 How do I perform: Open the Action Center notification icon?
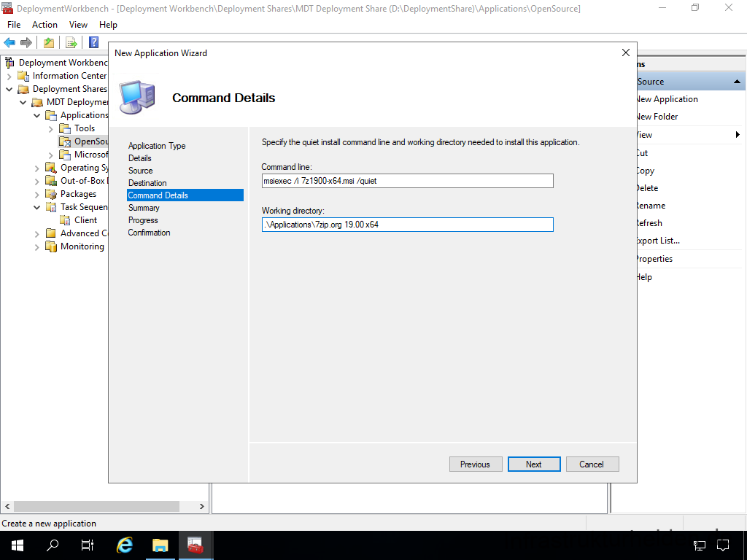pos(723,545)
